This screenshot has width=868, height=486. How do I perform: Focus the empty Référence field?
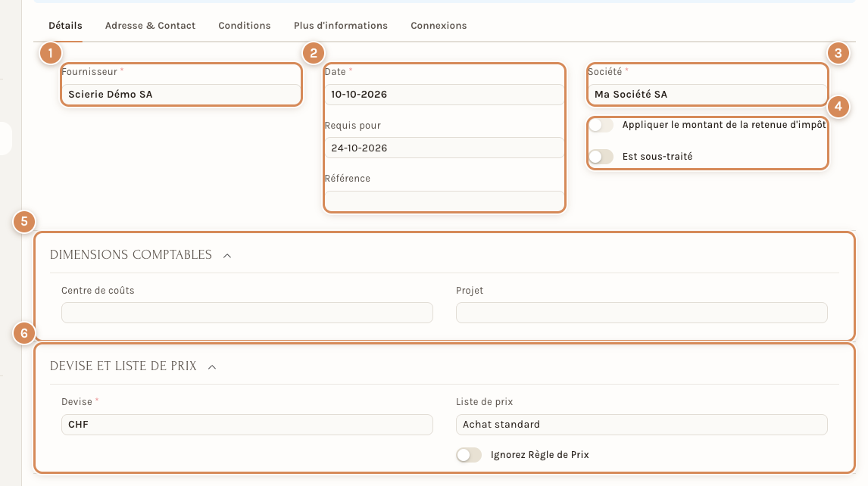[444, 201]
